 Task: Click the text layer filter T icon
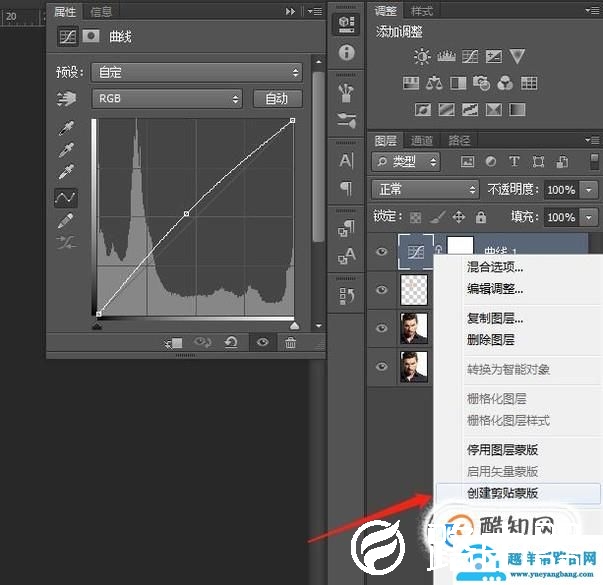(x=514, y=161)
